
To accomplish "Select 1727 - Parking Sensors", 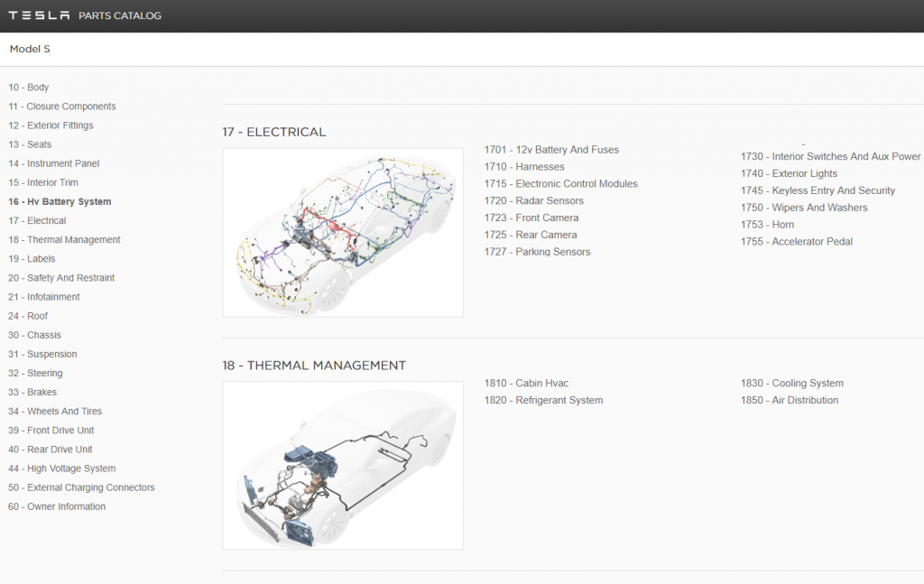I will coord(537,252).
